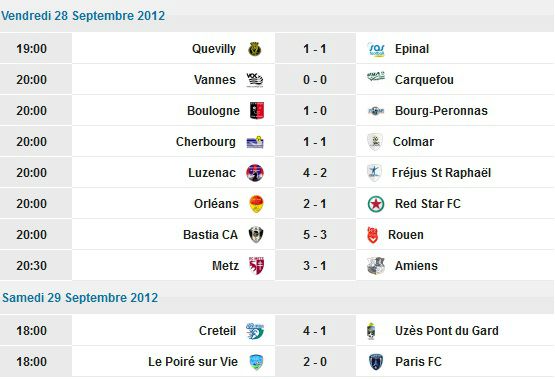Click the Epinal SAS logo
555x379 pixels.
376,49
